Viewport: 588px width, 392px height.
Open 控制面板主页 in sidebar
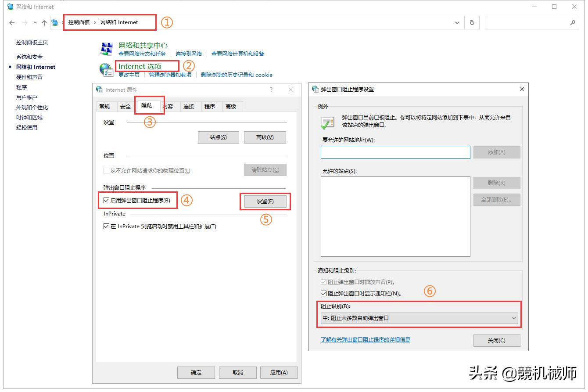coord(32,43)
